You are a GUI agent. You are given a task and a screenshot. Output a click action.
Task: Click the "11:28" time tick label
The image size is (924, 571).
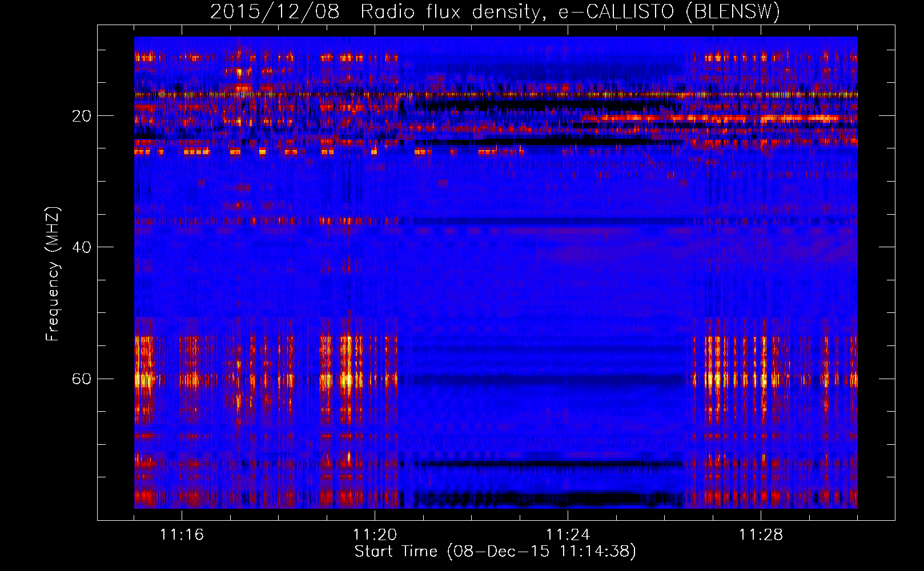tap(761, 534)
